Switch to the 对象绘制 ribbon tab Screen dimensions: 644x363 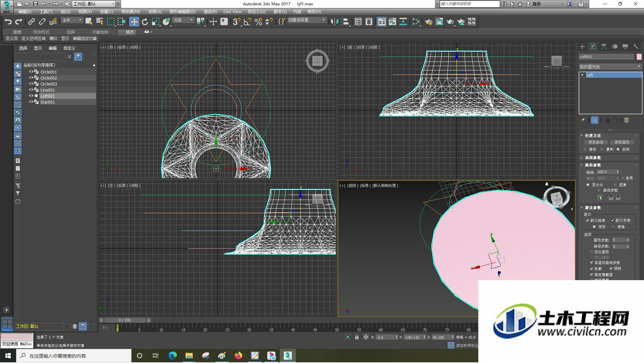click(100, 32)
